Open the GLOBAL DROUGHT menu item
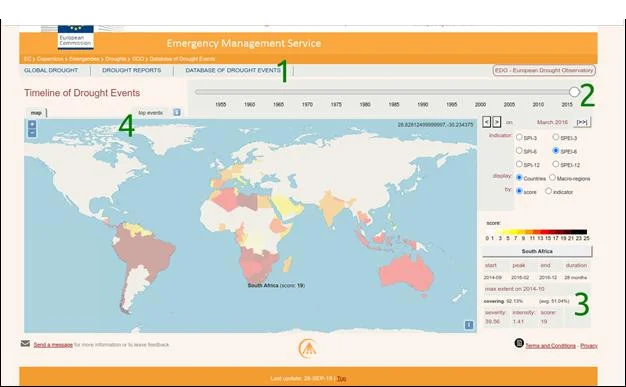The image size is (626, 387). (51, 70)
